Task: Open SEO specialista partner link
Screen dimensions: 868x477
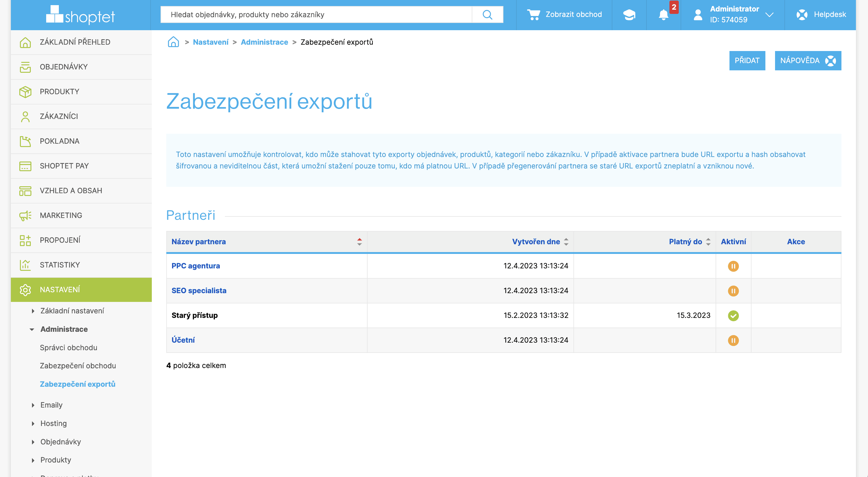Action: point(199,291)
